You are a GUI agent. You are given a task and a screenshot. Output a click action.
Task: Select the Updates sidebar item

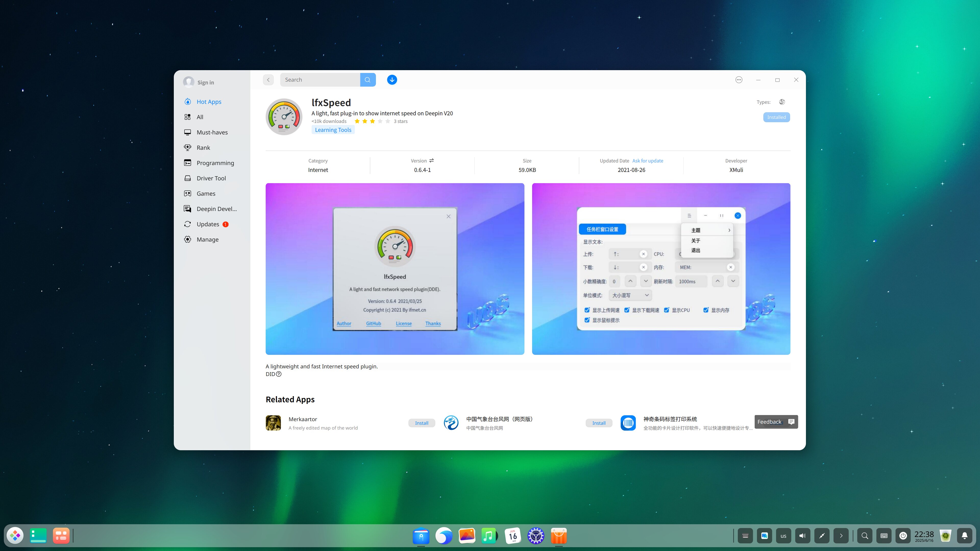[208, 224]
